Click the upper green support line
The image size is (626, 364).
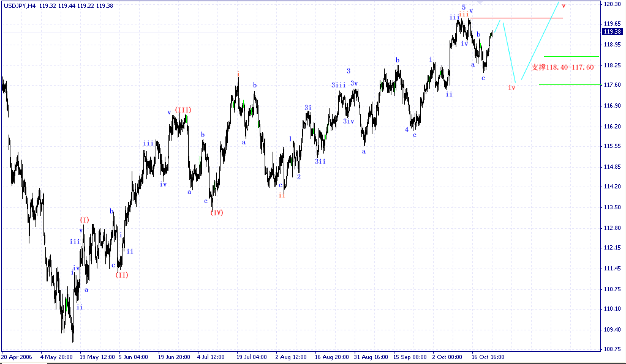click(x=571, y=57)
